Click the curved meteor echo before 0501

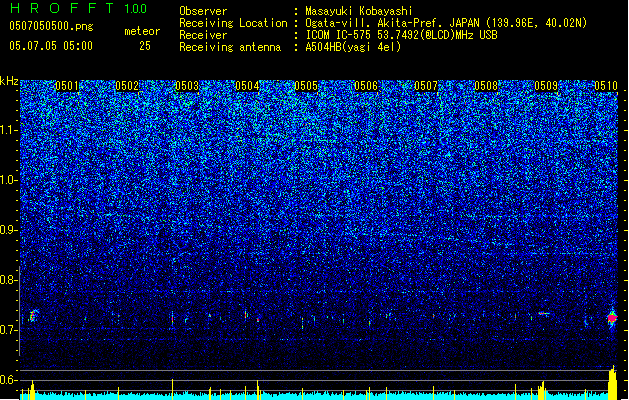click(x=32, y=316)
